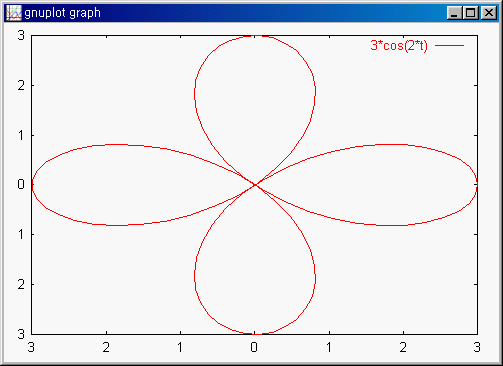The image size is (503, 366).
Task: Maximize the gnuplot graph window
Action: [471, 13]
